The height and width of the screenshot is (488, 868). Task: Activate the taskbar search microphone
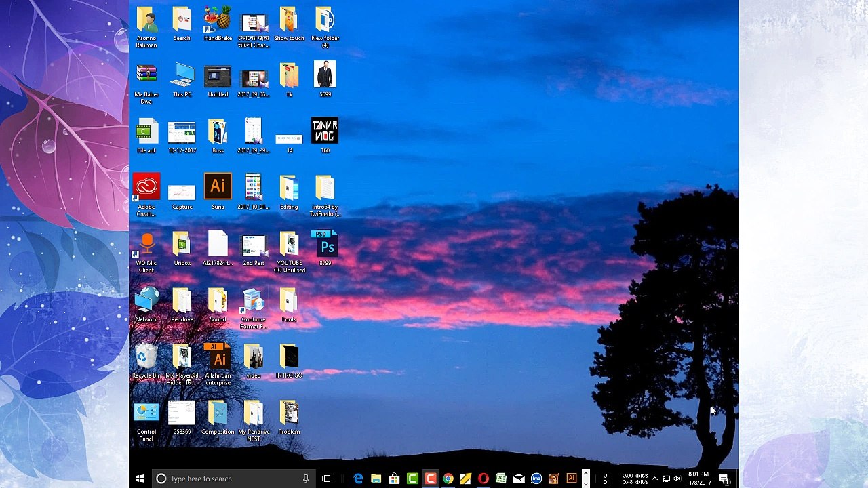click(306, 479)
